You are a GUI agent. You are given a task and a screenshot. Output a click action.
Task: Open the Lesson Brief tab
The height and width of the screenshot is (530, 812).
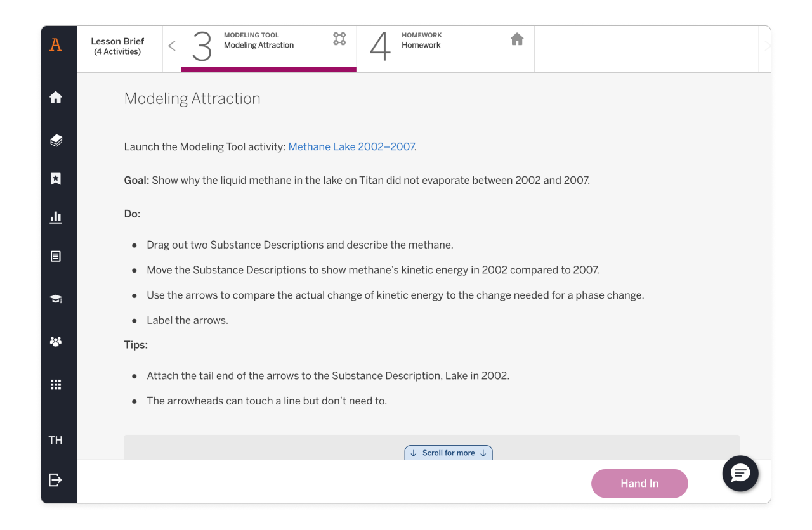click(117, 46)
